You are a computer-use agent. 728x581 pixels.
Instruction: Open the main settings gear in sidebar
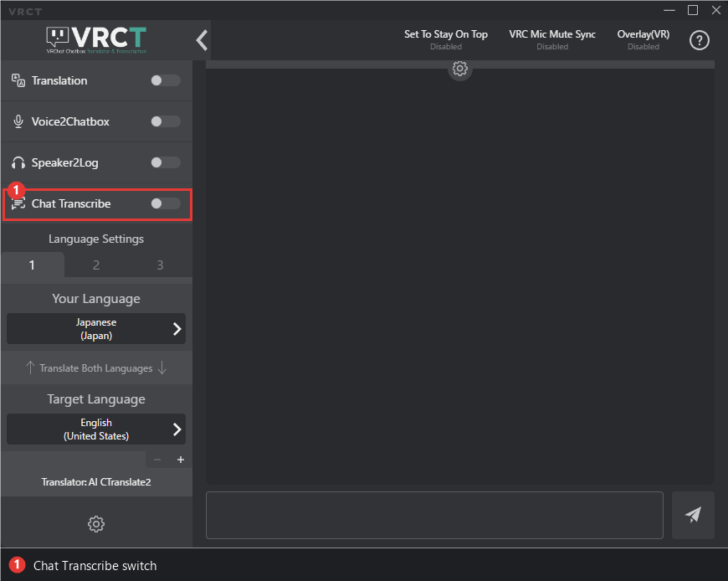(x=96, y=524)
